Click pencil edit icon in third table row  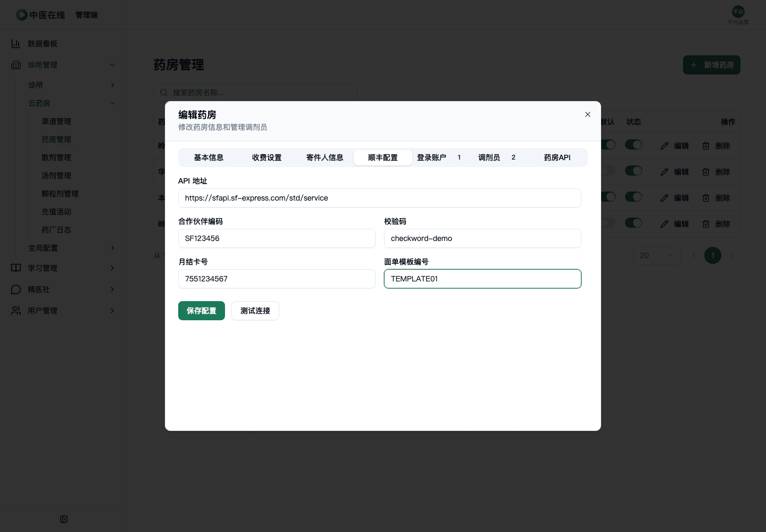664,198
